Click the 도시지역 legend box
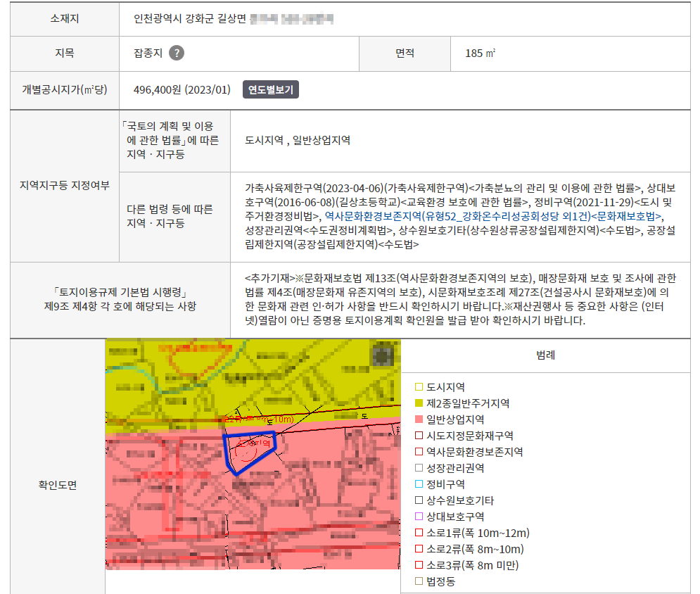The height and width of the screenshot is (594, 700). click(x=419, y=387)
